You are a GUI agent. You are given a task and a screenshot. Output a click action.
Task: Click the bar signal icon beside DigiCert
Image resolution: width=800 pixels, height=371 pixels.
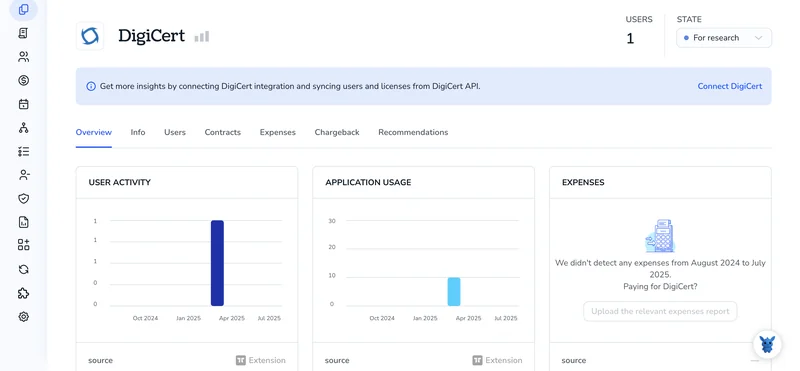coord(202,36)
